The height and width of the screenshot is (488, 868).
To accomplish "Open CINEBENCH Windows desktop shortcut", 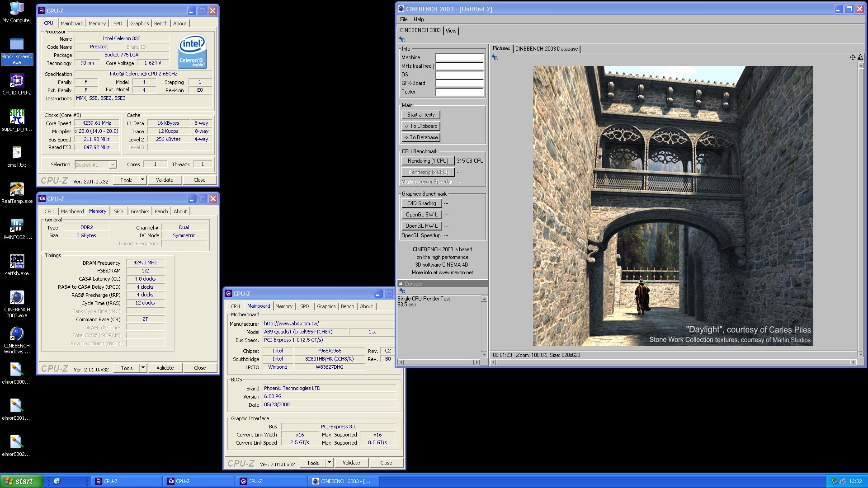I will (x=17, y=340).
